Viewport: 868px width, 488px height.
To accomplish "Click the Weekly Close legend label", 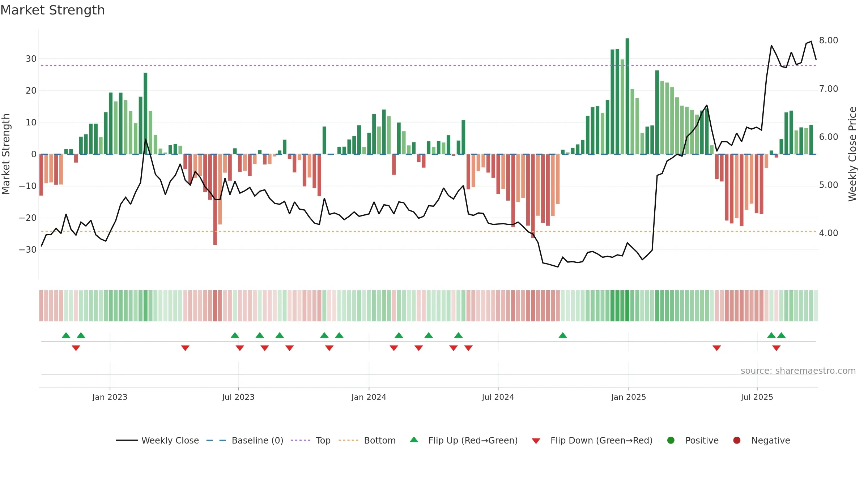I will pyautogui.click(x=170, y=440).
